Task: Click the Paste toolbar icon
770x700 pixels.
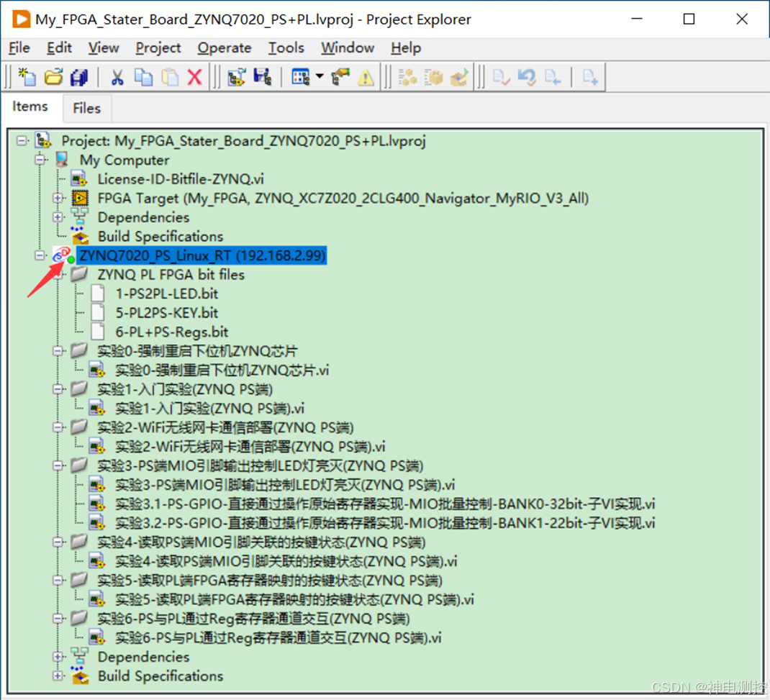Action: (x=170, y=77)
